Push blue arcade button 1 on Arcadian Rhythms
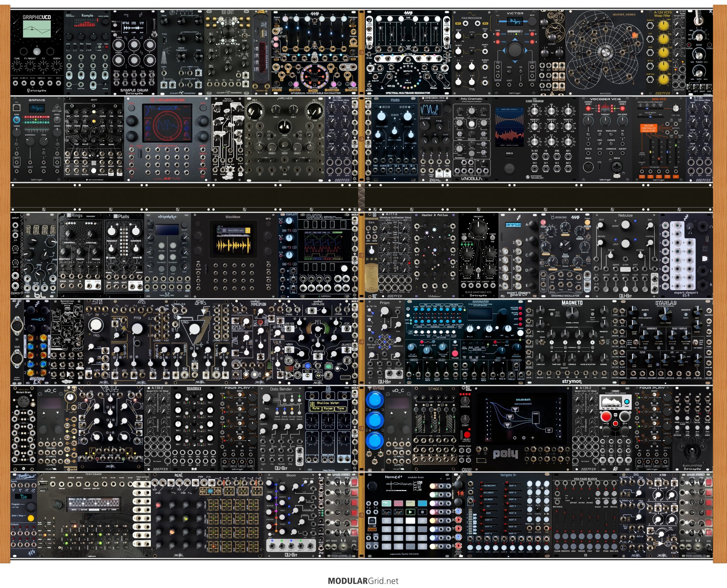Screen dimensions: 727x588 [x=375, y=399]
